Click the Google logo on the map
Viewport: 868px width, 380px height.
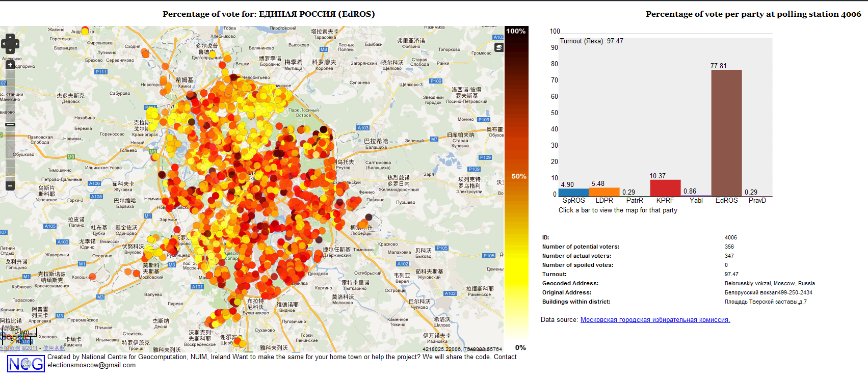(x=15, y=337)
